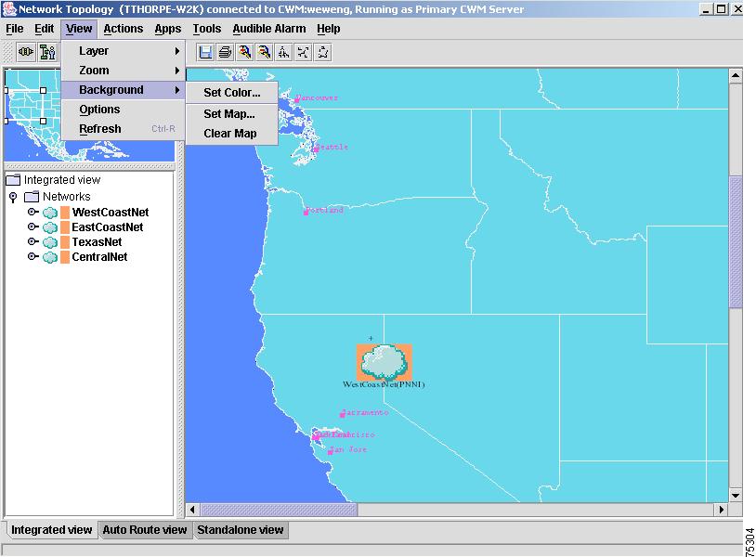Click the Zoom Out magnifier icon
756x557 pixels.
[x=264, y=52]
